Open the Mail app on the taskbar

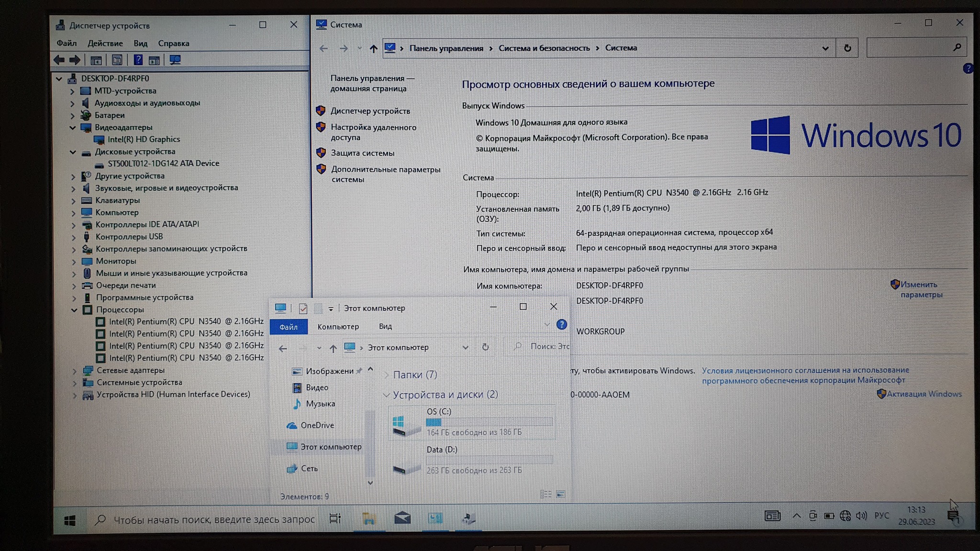(402, 518)
